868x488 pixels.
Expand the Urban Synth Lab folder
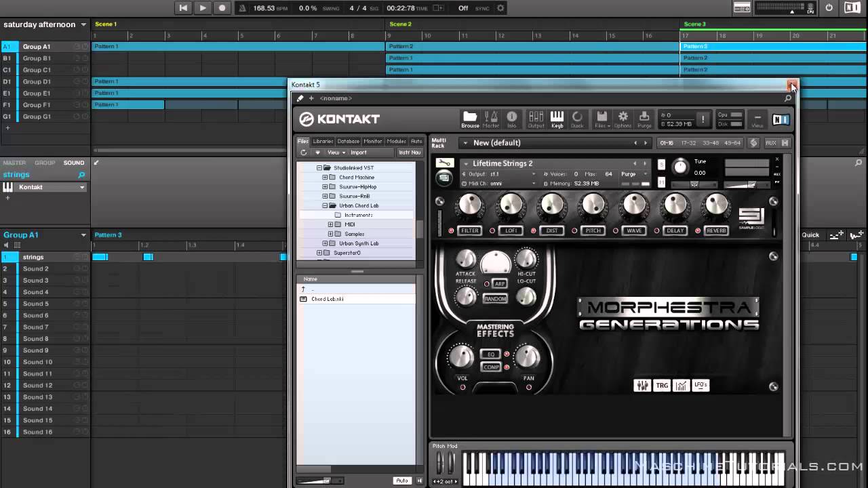[325, 243]
